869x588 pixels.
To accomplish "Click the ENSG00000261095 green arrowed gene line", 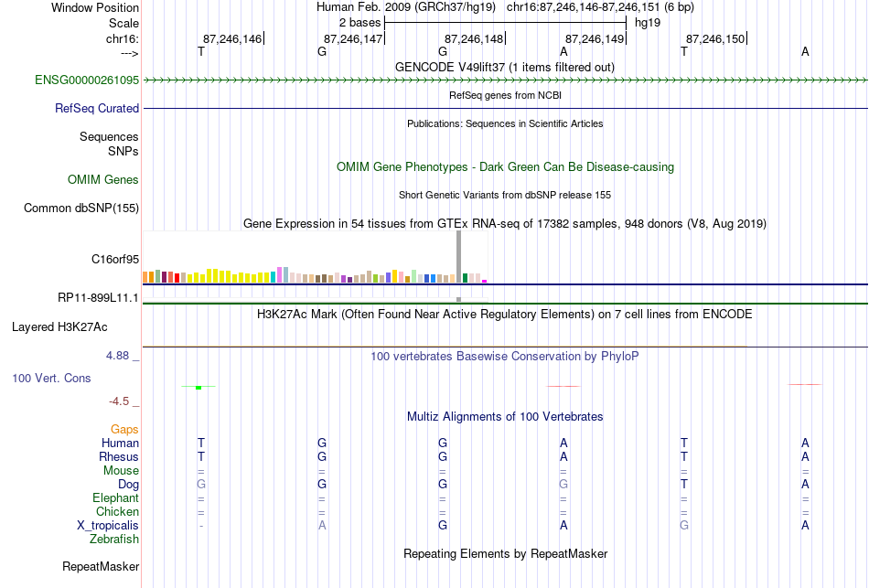I will (506, 80).
